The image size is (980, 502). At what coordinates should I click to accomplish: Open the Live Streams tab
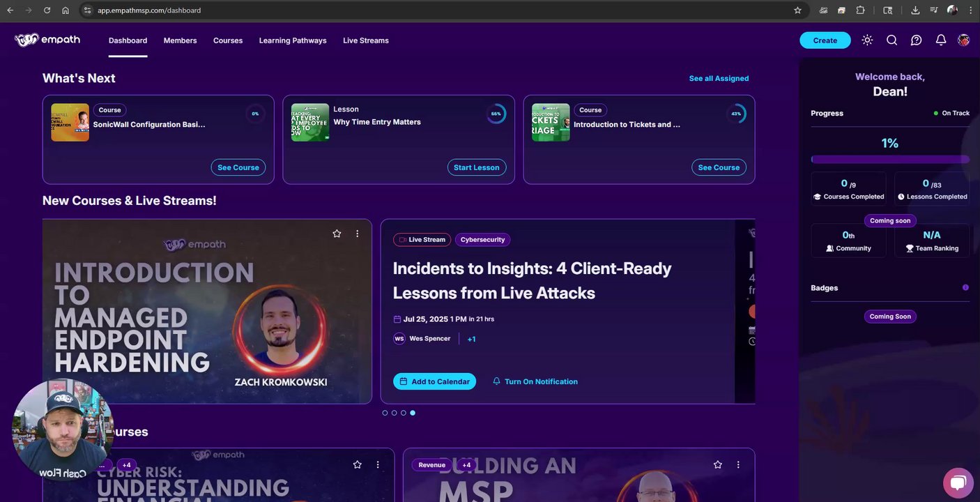[x=366, y=40]
